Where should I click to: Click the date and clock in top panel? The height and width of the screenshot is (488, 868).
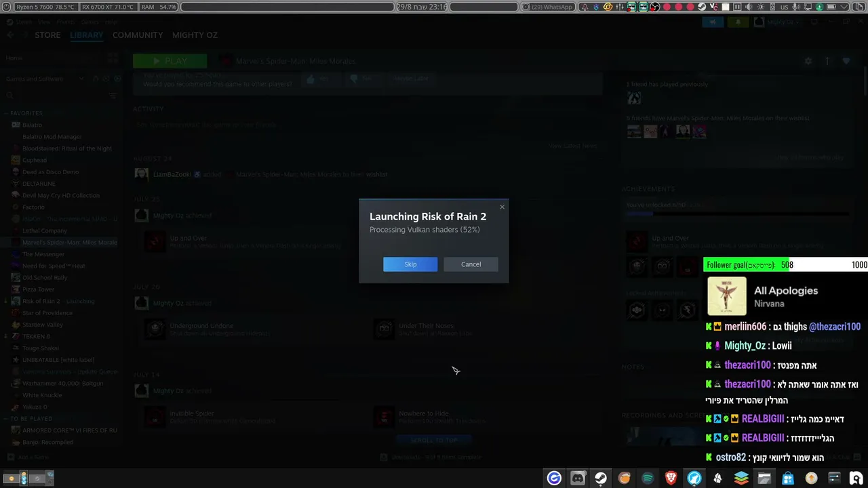(421, 7)
